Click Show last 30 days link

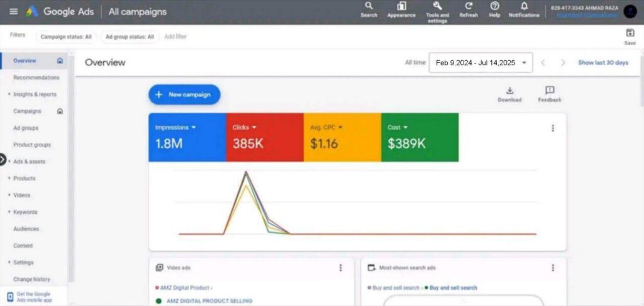click(x=602, y=63)
